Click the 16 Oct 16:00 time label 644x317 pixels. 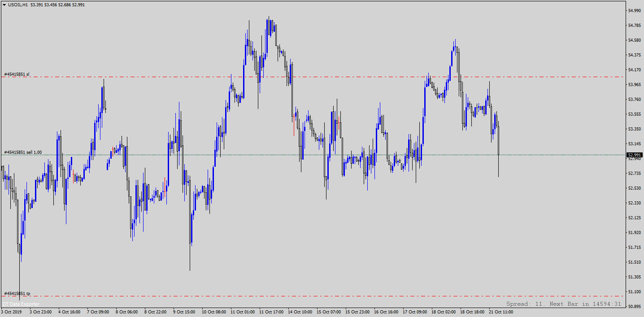tap(386, 312)
